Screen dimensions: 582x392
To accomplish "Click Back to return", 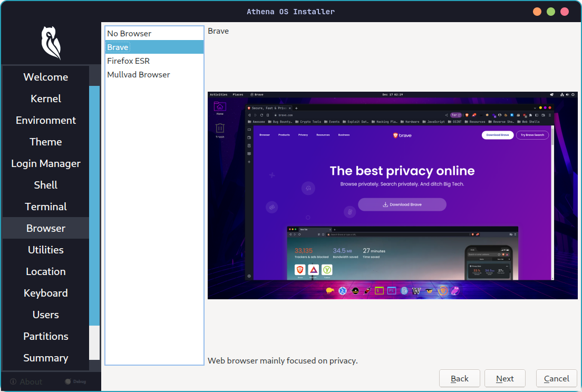I will coord(459,378).
